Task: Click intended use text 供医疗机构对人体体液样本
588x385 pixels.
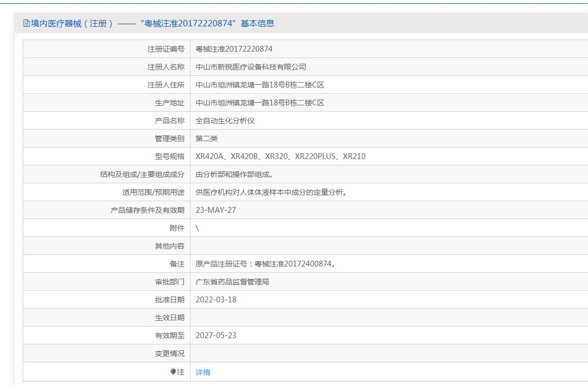Action: coord(271,192)
